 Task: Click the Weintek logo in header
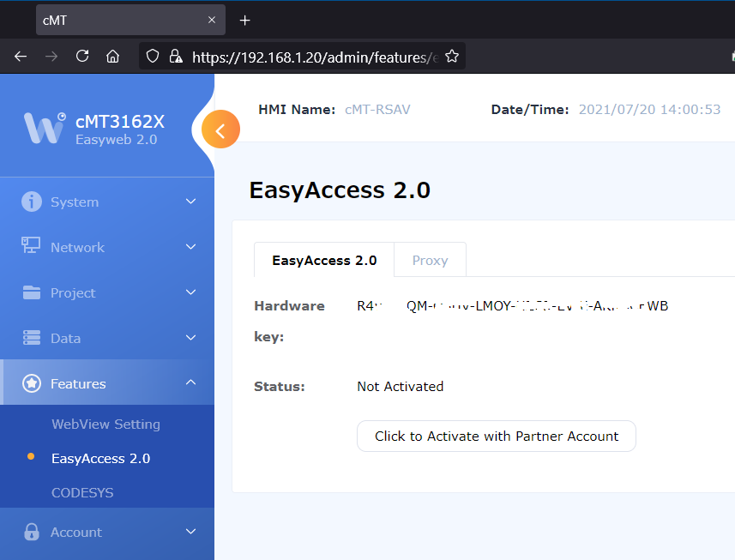pos(45,128)
